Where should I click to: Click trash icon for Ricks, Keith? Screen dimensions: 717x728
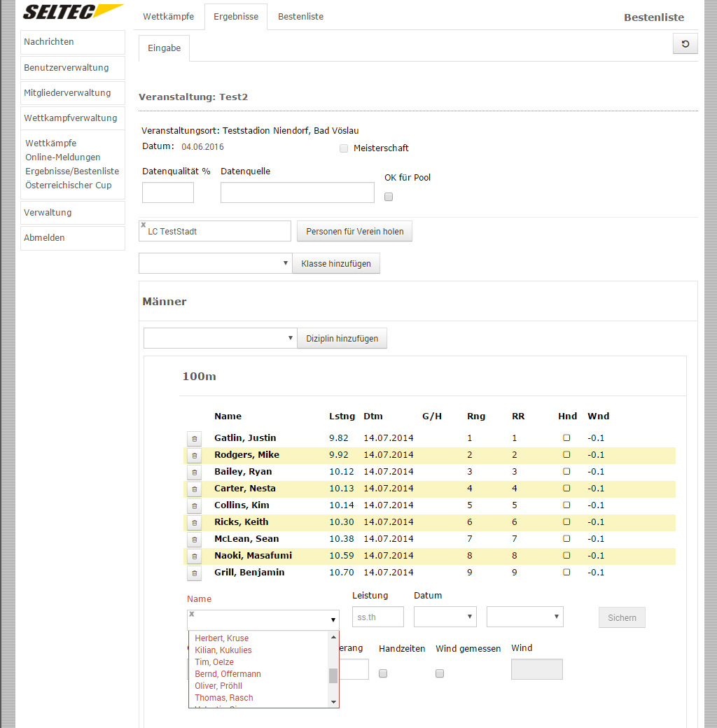tap(194, 523)
